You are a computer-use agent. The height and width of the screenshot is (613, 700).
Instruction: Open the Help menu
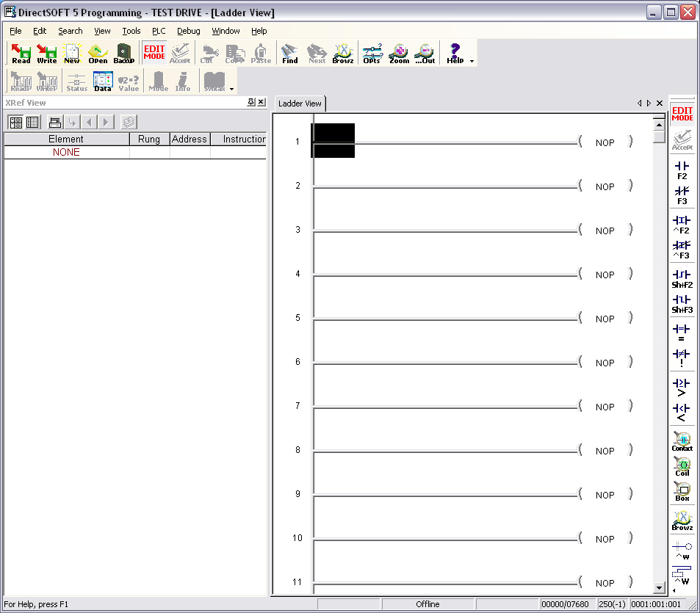259,31
